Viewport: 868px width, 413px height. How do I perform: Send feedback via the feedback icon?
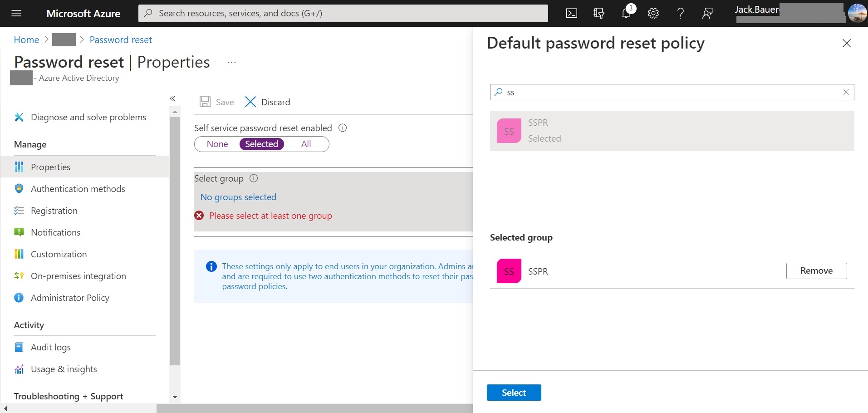pos(707,13)
